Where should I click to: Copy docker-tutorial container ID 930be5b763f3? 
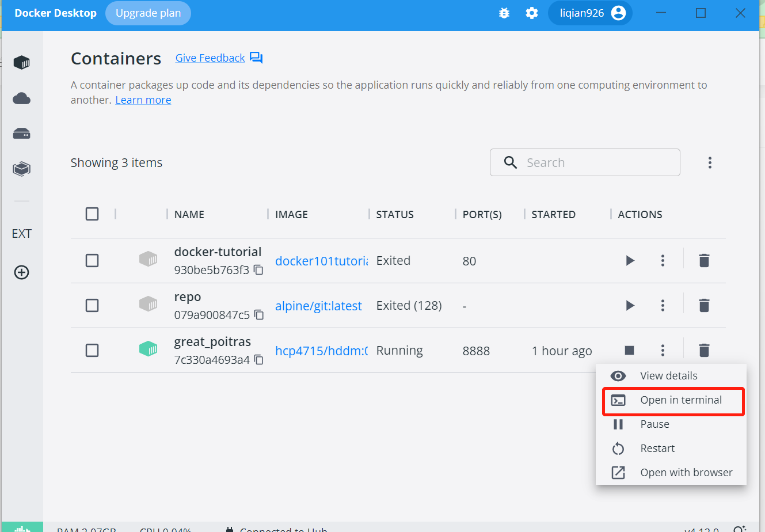point(259,270)
